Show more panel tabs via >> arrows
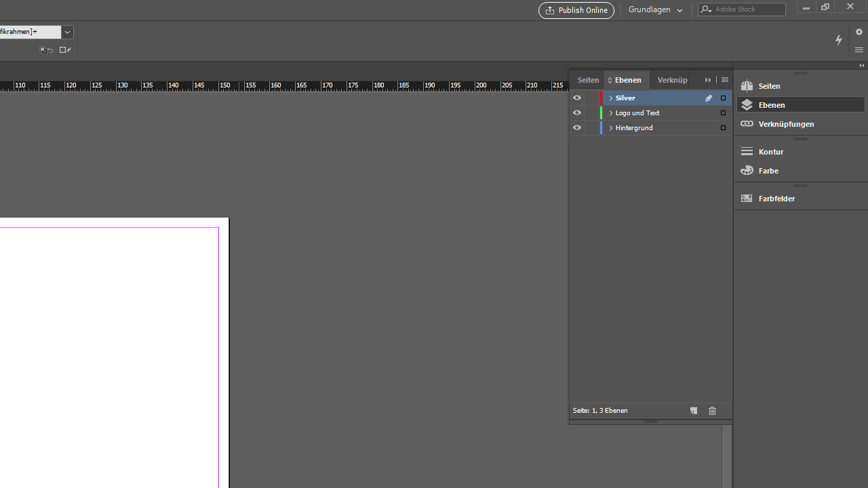Viewport: 868px width, 488px height. [x=708, y=80]
